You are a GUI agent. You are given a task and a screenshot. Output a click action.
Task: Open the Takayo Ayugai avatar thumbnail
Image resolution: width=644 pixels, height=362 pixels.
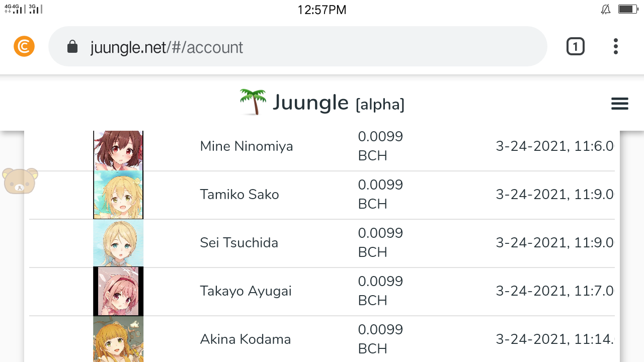coord(118,291)
